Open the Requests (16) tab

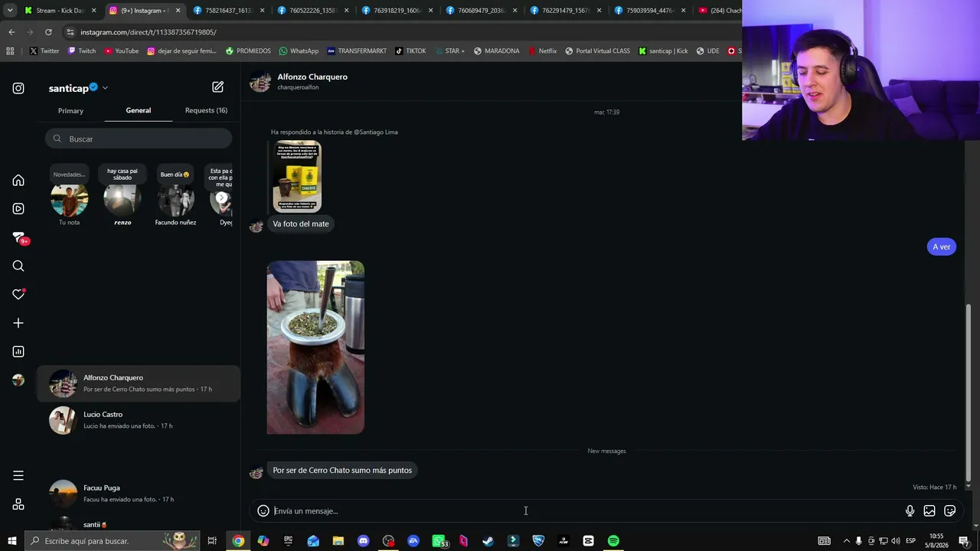pos(206,111)
